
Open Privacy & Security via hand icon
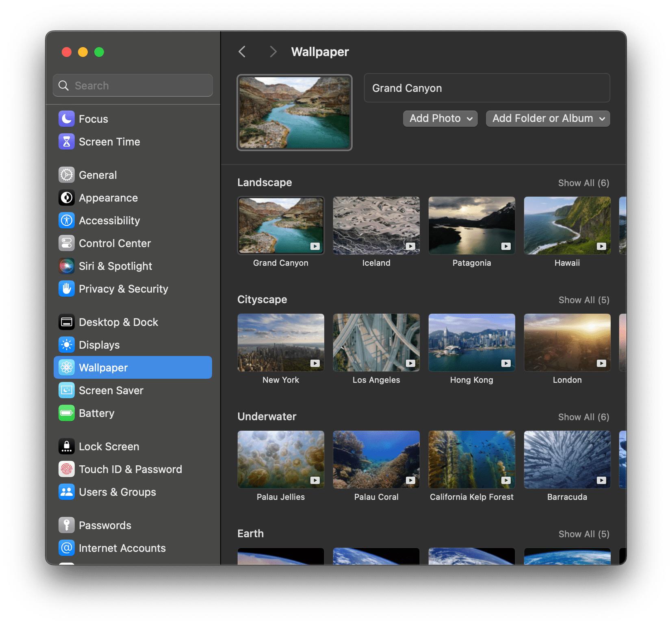pyautogui.click(x=66, y=289)
